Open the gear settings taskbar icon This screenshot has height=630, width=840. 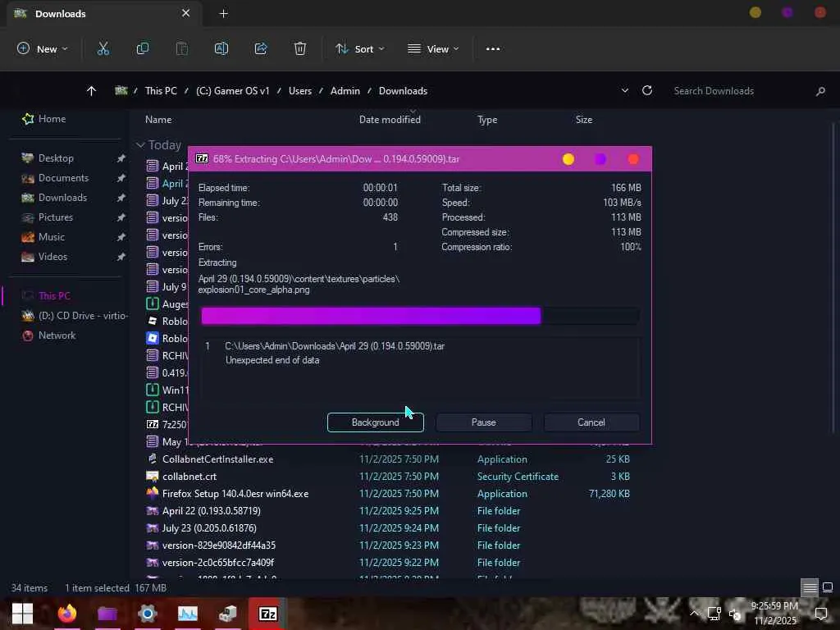click(148, 614)
